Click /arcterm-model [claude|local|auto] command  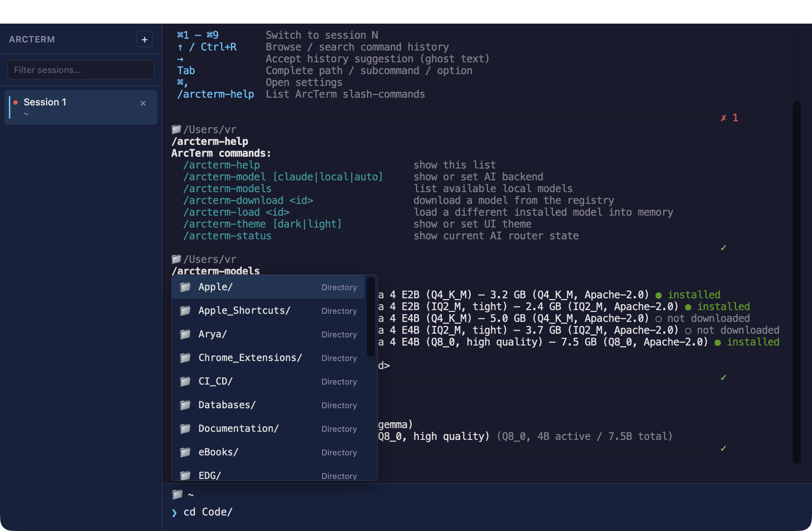[283, 177]
